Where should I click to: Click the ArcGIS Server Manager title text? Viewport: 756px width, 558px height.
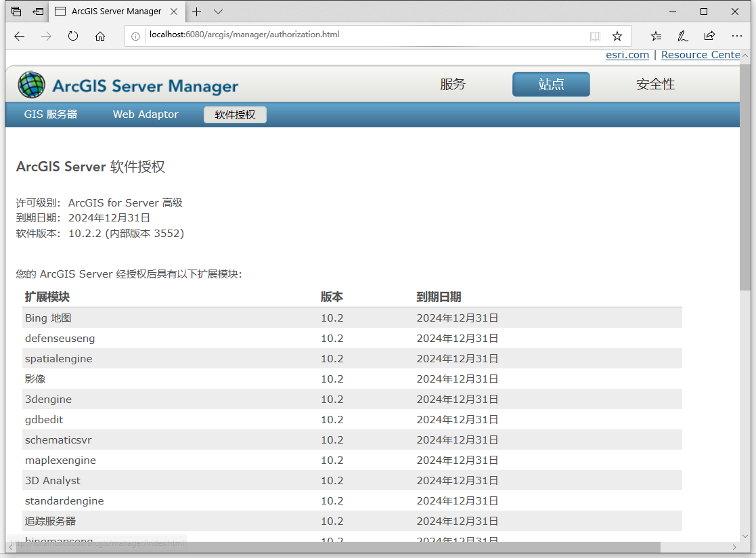145,86
